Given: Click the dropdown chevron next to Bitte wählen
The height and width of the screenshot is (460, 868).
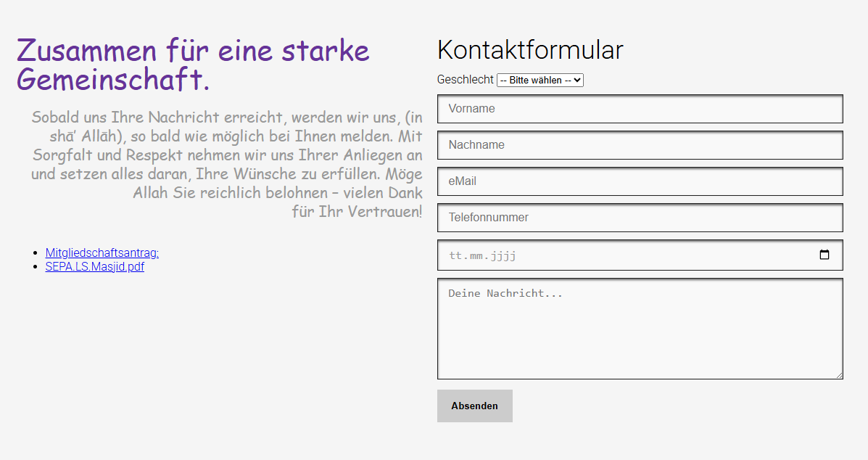Looking at the screenshot, I should tap(578, 80).
